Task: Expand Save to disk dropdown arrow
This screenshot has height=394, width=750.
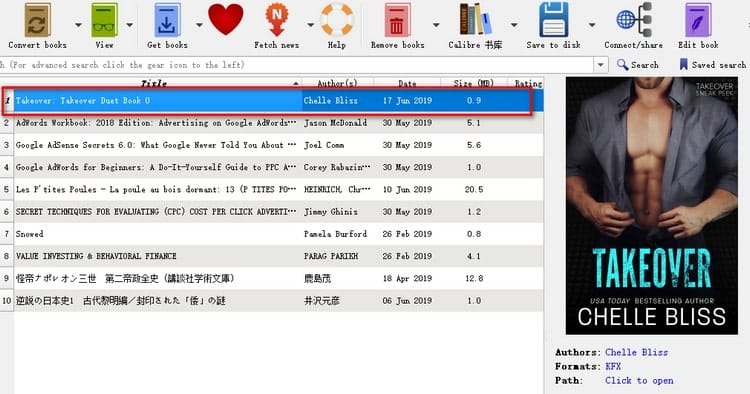Action: (x=592, y=25)
